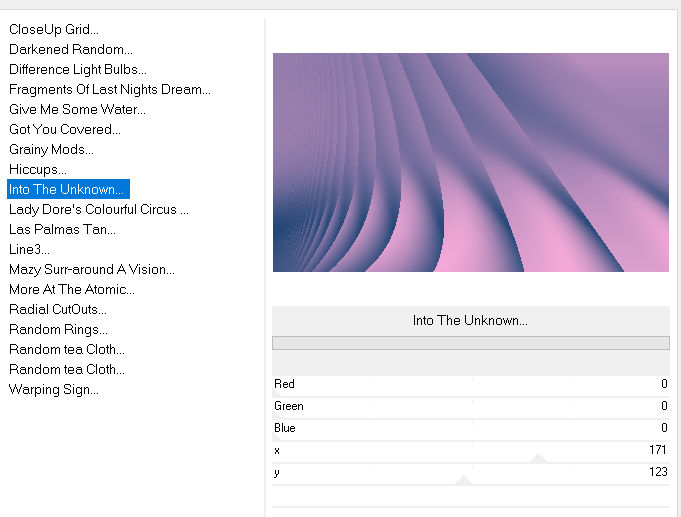
Task: Click the y slider handle
Action: [463, 480]
